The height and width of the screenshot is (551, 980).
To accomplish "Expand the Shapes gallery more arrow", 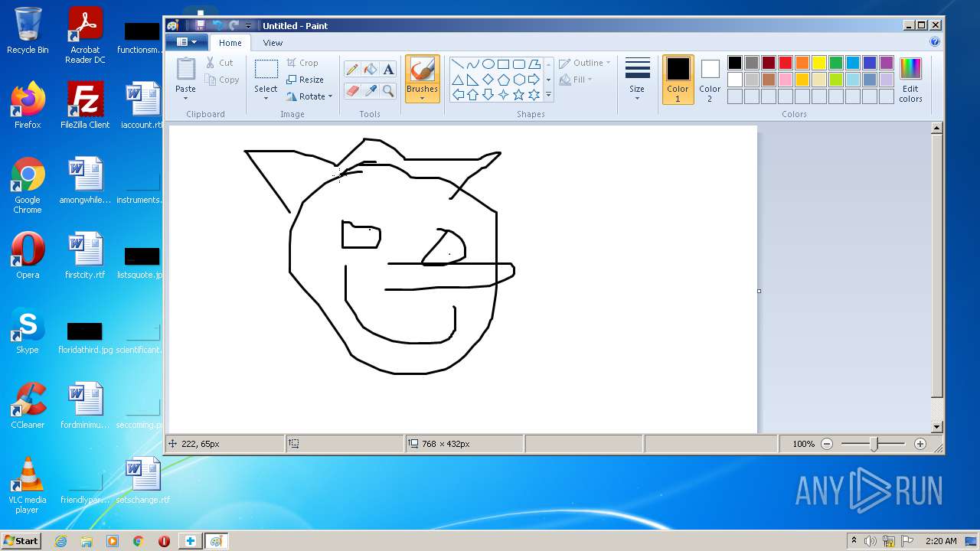I will point(548,95).
